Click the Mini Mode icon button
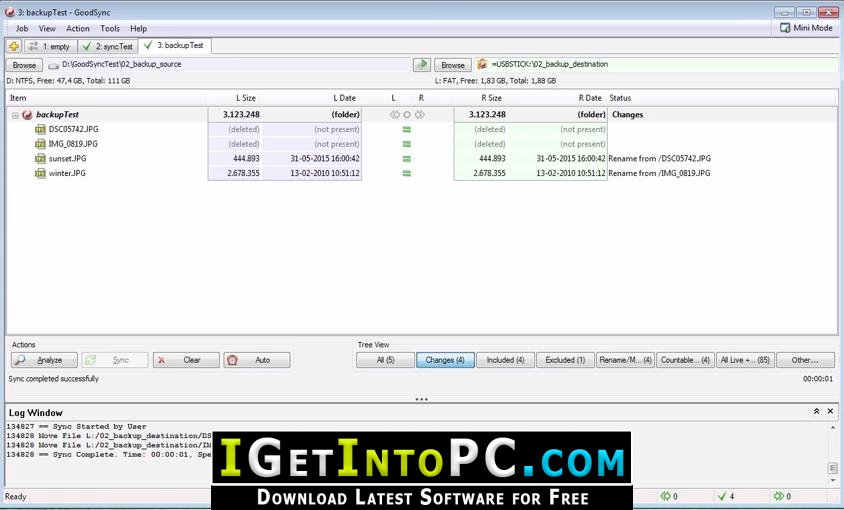 [x=806, y=27]
